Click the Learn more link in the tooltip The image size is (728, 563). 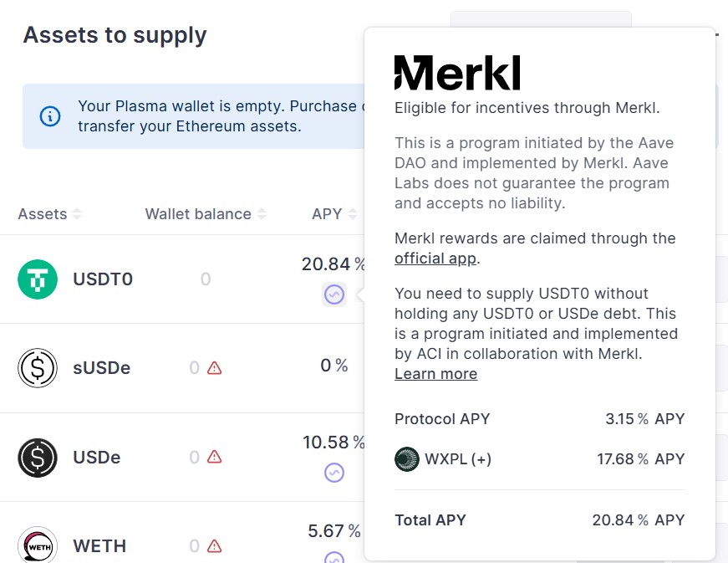[x=435, y=374]
